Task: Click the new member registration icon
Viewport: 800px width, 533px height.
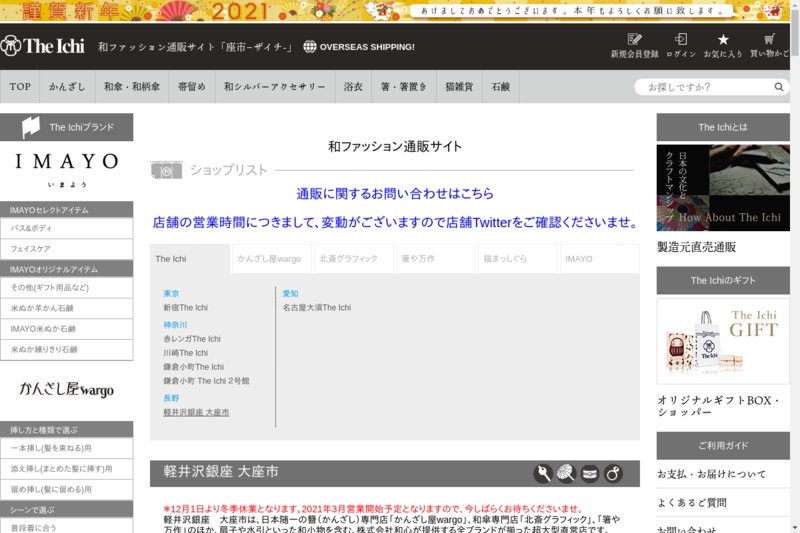Action: point(634,40)
